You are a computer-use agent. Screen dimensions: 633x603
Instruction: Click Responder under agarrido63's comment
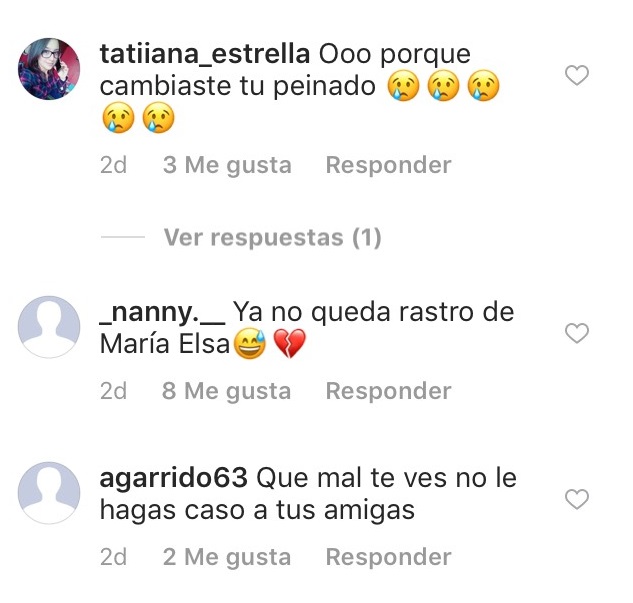pos(388,557)
